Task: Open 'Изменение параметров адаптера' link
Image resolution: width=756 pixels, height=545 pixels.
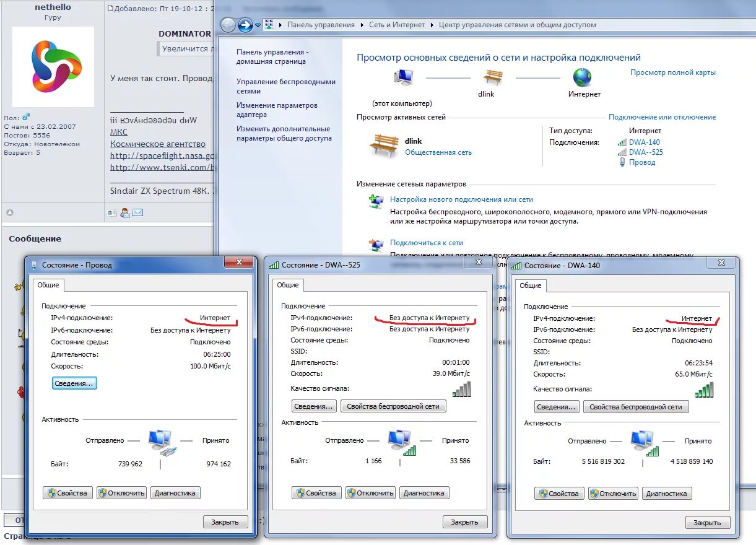Action: (x=277, y=110)
